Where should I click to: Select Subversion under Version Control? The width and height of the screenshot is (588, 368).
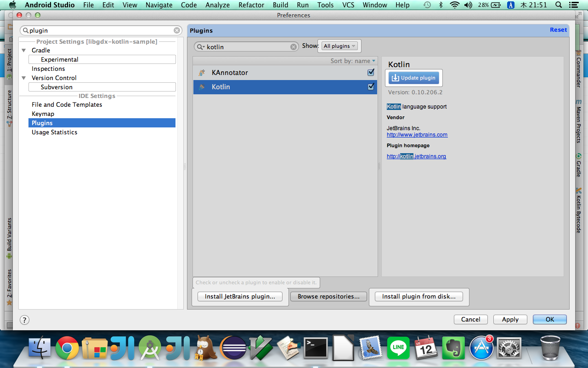click(x=102, y=87)
